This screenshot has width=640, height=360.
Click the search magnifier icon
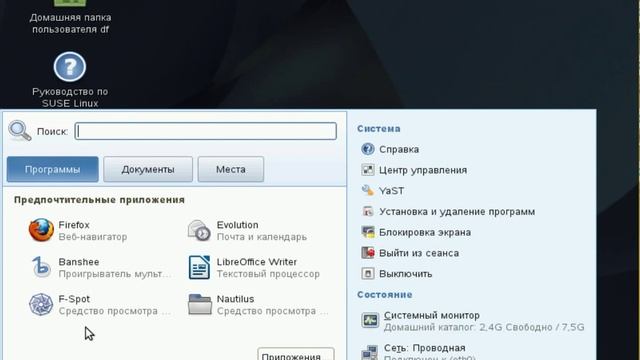pyautogui.click(x=20, y=131)
